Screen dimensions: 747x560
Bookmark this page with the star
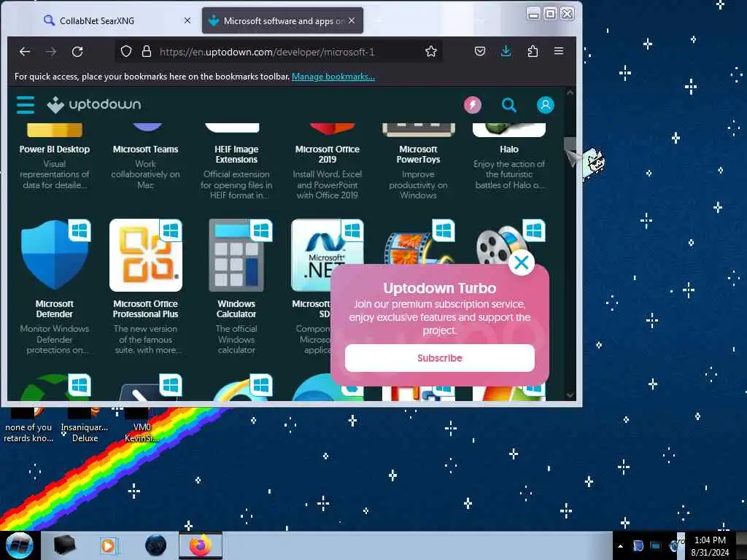(430, 52)
